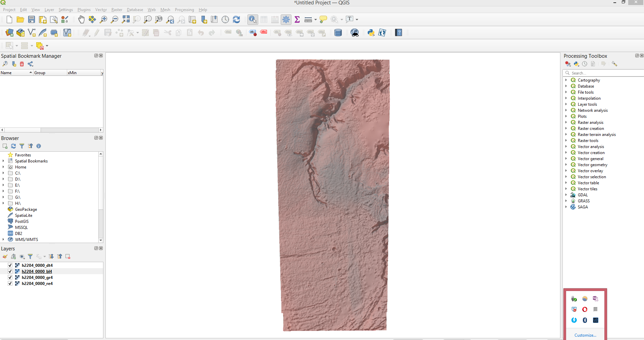Screen dimensions: 644x340
Task: Zoom to native 1:1 resolution
Action: pos(159,19)
